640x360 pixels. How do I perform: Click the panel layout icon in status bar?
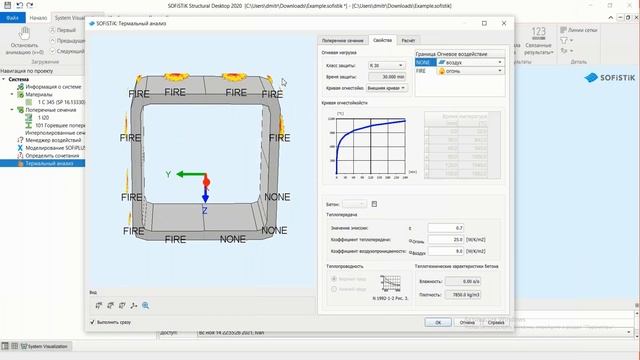(x=5, y=346)
